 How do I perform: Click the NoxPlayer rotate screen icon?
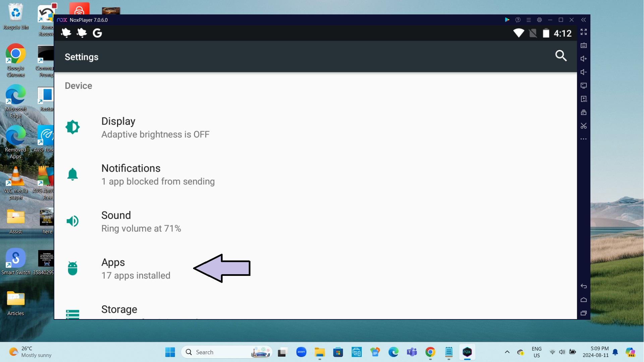coord(584,85)
